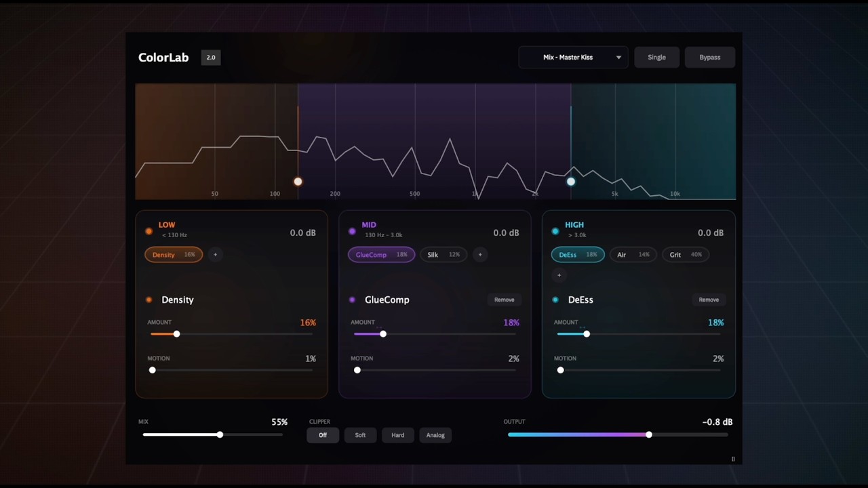This screenshot has width=868, height=488.
Task: Click the "> 3.0k" range label
Action: 577,235
